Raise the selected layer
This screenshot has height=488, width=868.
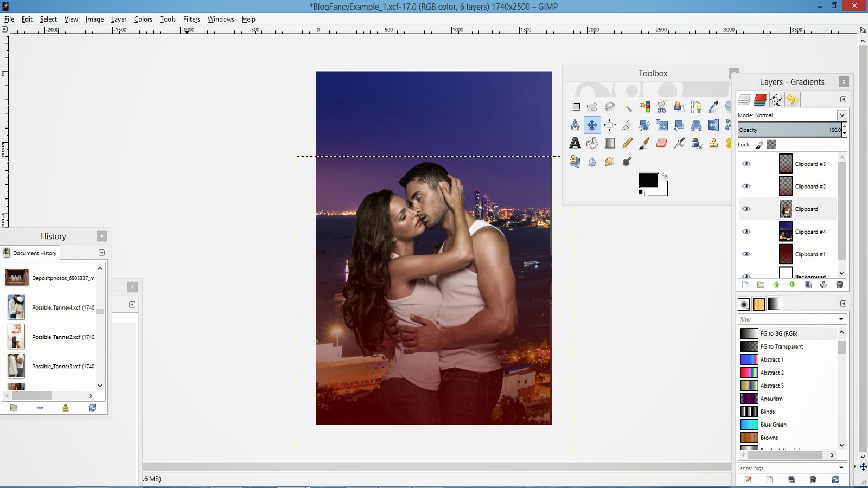point(776,285)
